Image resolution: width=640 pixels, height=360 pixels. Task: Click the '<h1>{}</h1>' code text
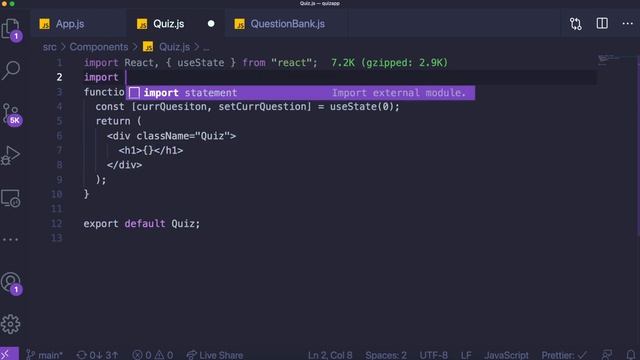coord(151,151)
